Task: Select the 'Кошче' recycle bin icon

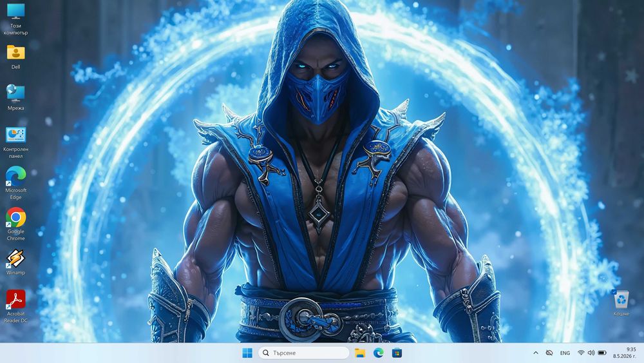Action: pos(621,302)
